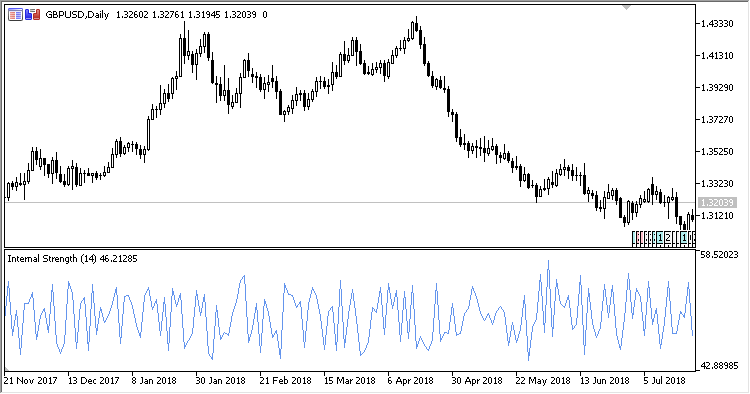Click the 1.41310 price scale label
Screen dimensions: 750x394
click(717, 55)
